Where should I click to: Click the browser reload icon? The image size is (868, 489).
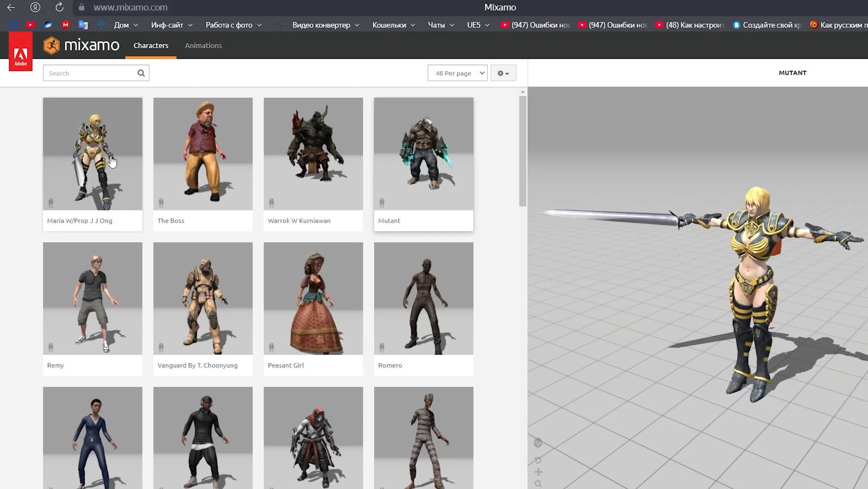[x=60, y=7]
